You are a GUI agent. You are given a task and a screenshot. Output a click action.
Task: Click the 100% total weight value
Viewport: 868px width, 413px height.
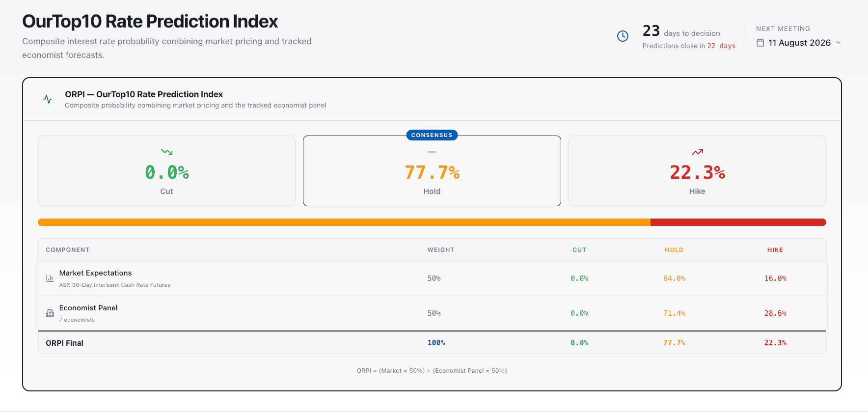[436, 343]
